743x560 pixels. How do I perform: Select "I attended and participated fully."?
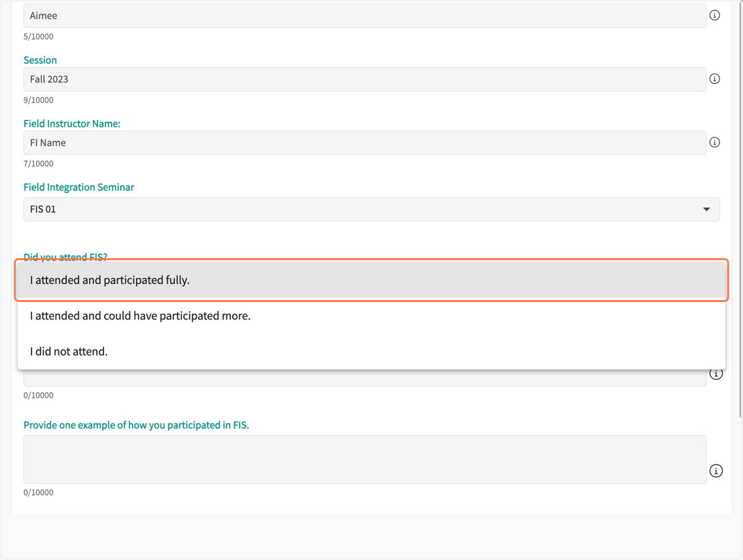pos(371,280)
